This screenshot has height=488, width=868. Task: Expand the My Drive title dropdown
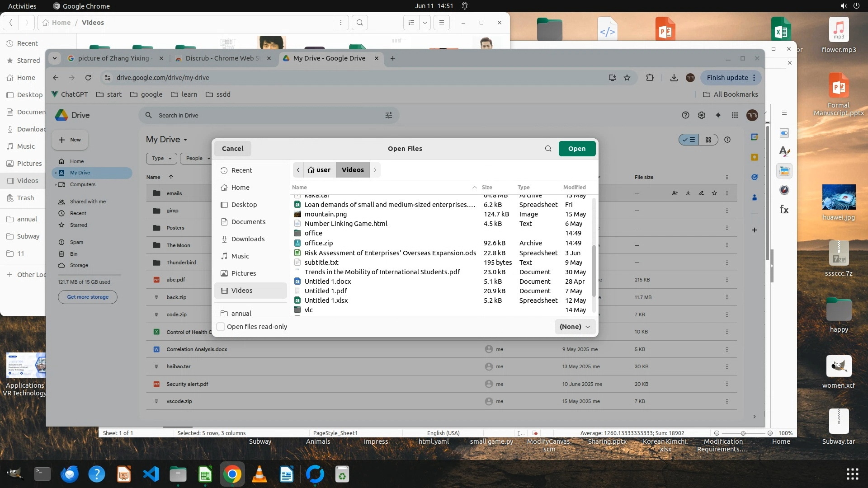[185, 140]
